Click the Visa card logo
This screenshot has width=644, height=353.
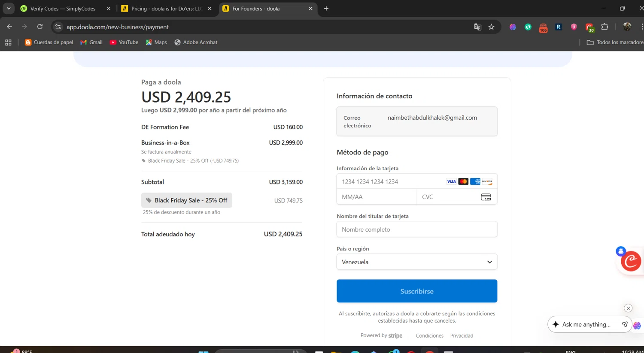451,181
